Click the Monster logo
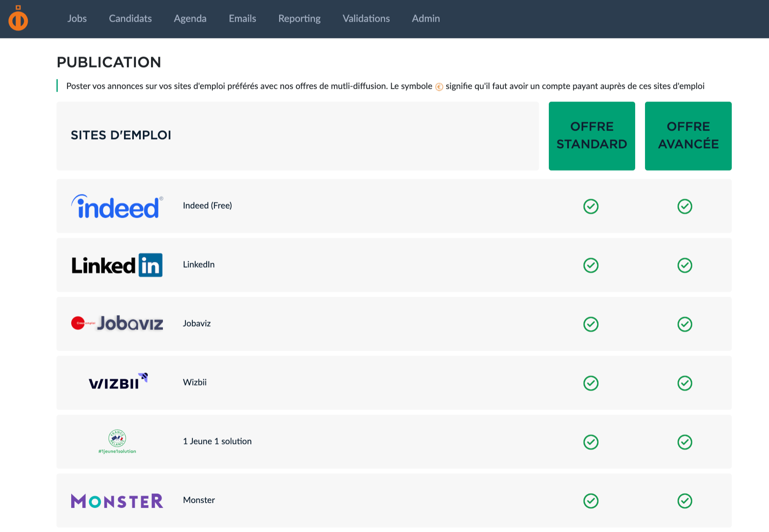This screenshot has height=532, width=769. [117, 501]
